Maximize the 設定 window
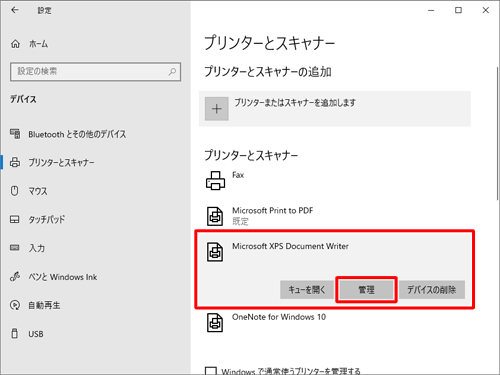Screen dimensions: 500x375 pyautogui.click(x=458, y=10)
